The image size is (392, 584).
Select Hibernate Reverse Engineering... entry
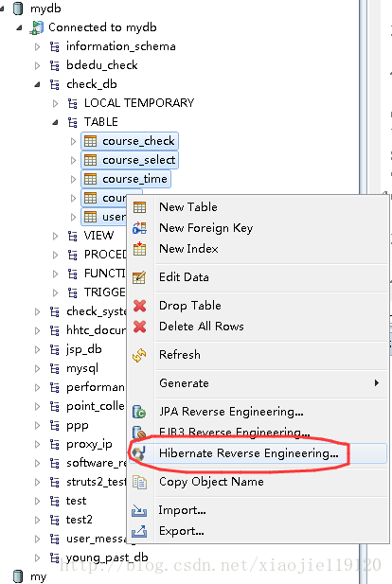258,453
